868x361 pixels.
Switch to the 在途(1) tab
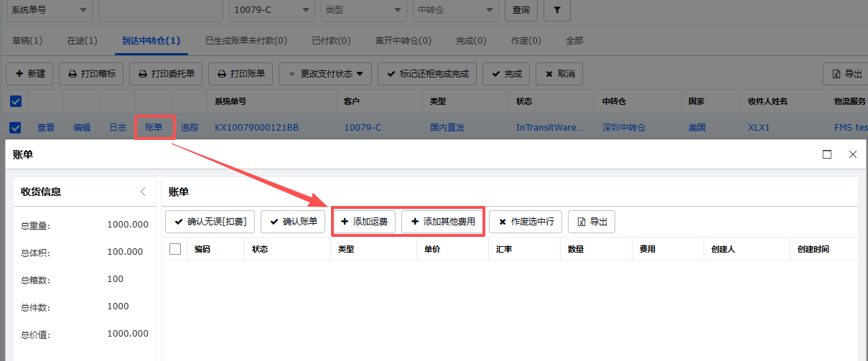pyautogui.click(x=82, y=41)
